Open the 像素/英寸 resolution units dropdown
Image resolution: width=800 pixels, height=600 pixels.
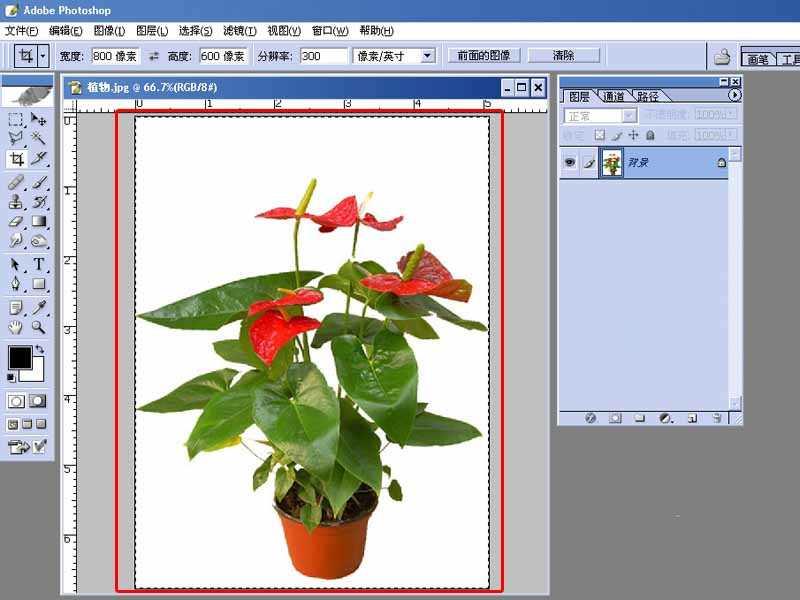click(430, 56)
